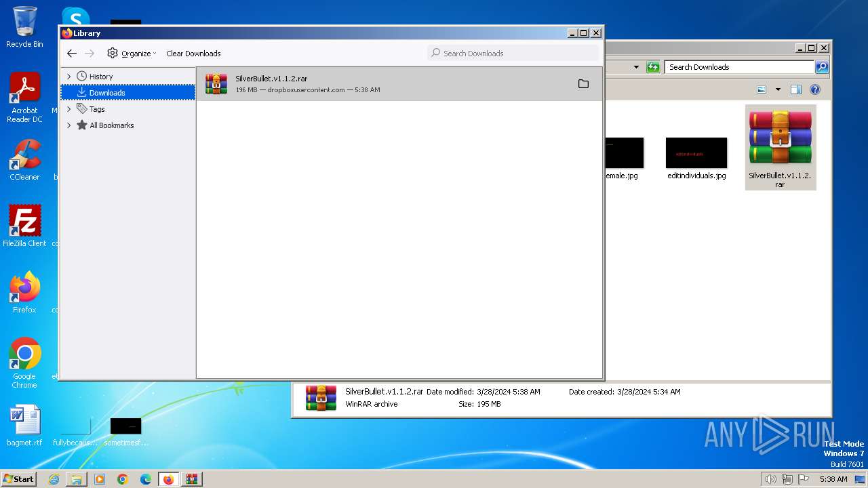The image size is (868, 488).
Task: Show SilverBullet download in folder icon
Action: 583,84
